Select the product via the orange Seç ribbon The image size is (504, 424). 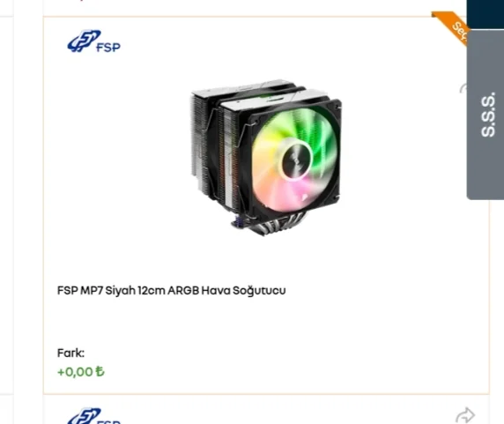[x=450, y=28]
